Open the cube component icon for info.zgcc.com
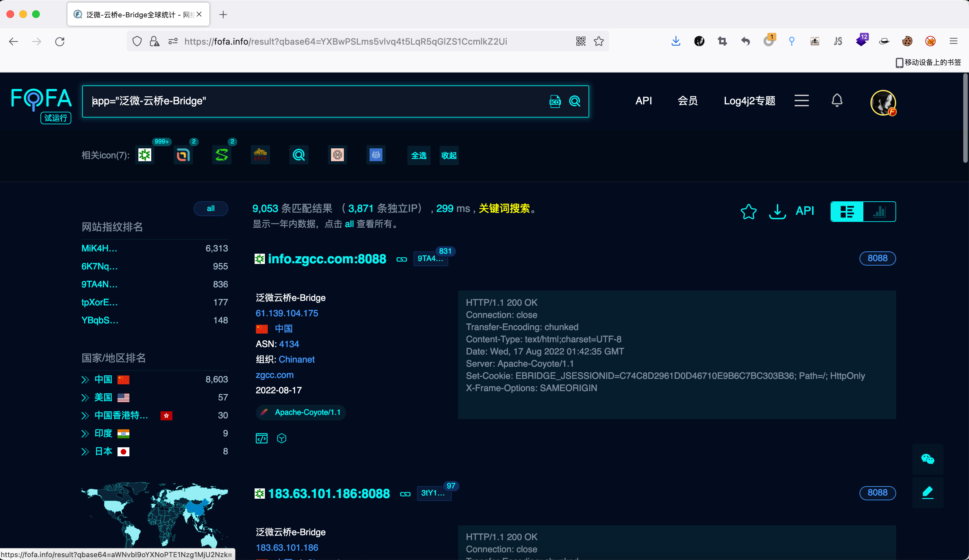This screenshot has width=969, height=560. [x=282, y=438]
